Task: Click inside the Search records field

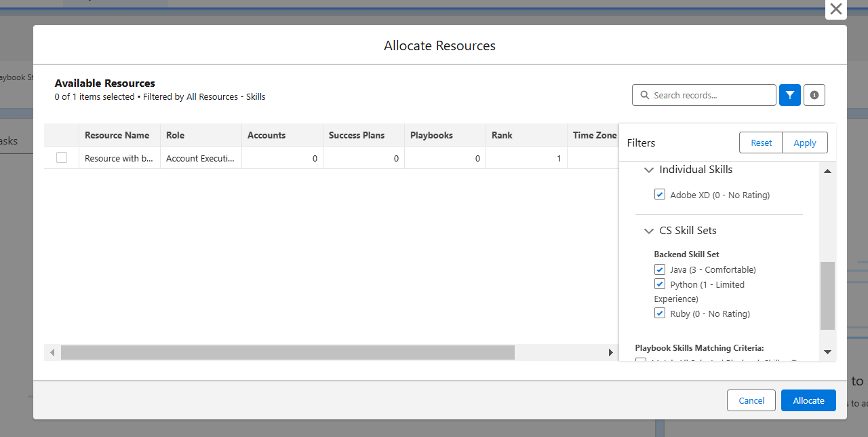Action: pyautogui.click(x=705, y=95)
